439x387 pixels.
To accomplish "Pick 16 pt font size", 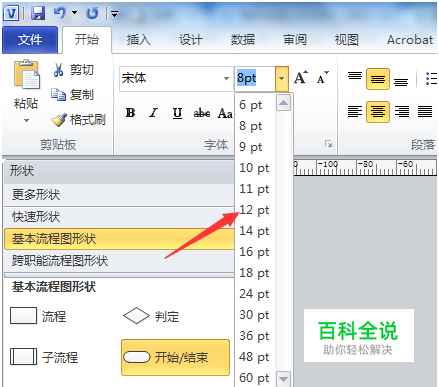I will coord(255,252).
